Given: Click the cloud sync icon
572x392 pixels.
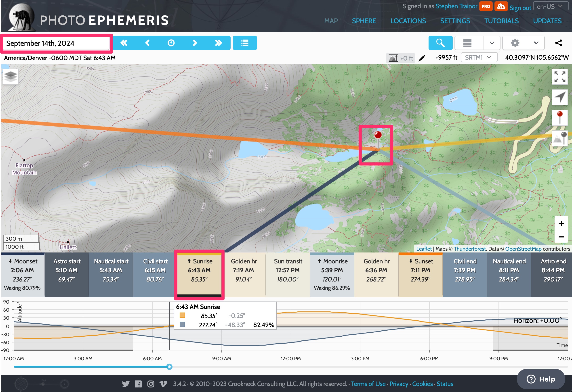Looking at the screenshot, I should click(501, 6).
